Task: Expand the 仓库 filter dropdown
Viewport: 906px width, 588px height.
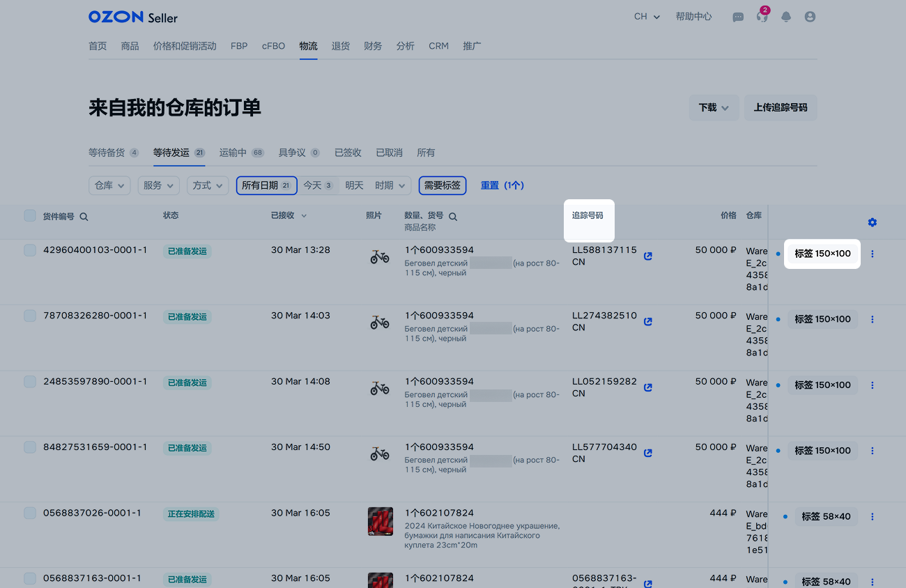Action: click(109, 185)
